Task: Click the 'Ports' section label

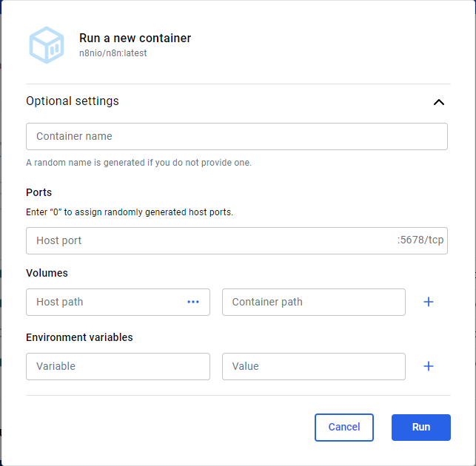Action: coord(38,192)
